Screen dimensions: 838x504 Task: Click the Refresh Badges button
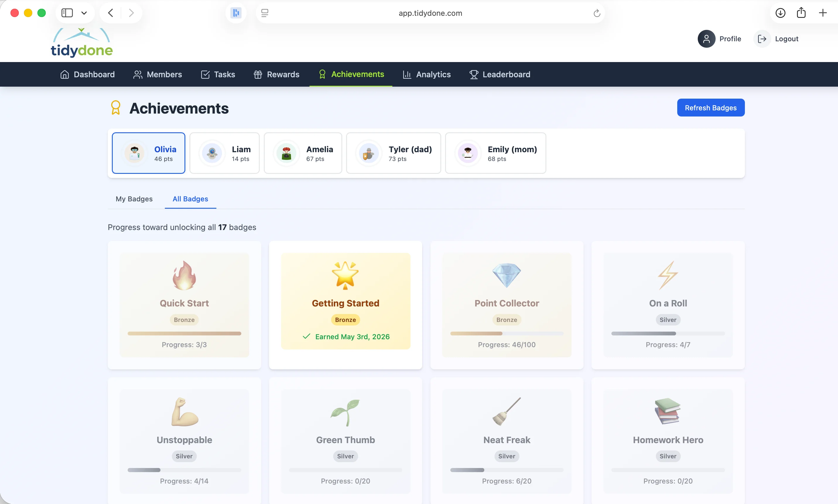711,108
